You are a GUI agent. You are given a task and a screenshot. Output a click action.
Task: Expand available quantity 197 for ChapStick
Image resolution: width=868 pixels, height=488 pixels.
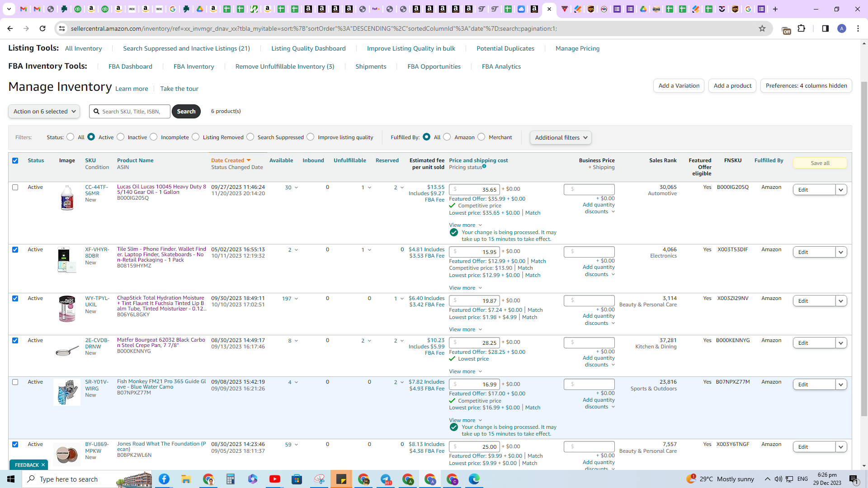[x=290, y=299]
